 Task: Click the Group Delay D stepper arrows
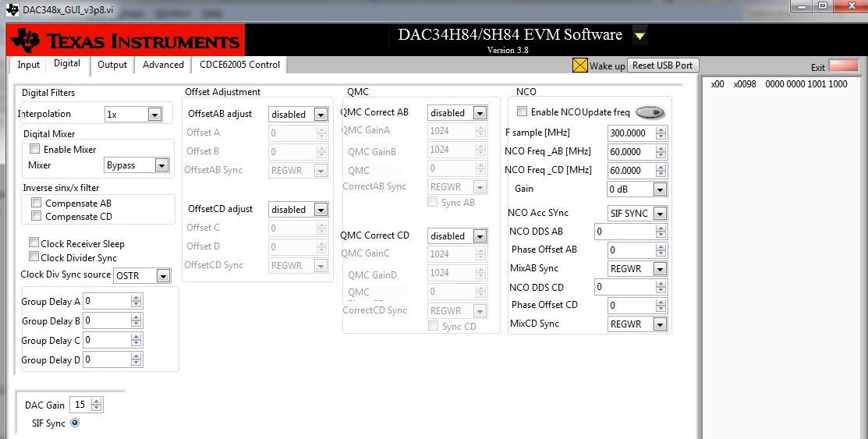tap(136, 359)
